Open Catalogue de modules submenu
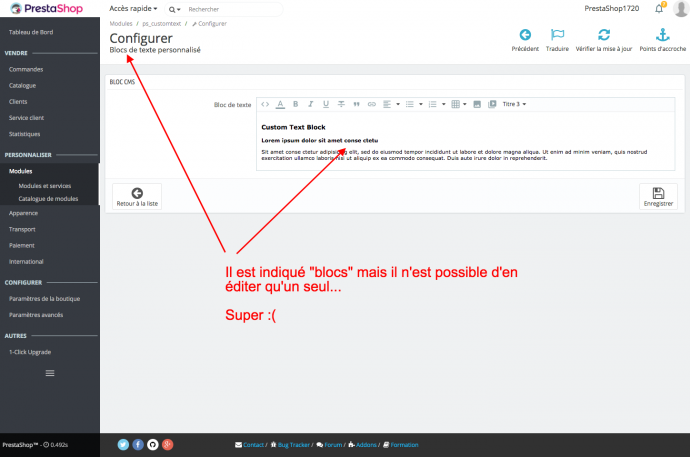 point(48,199)
